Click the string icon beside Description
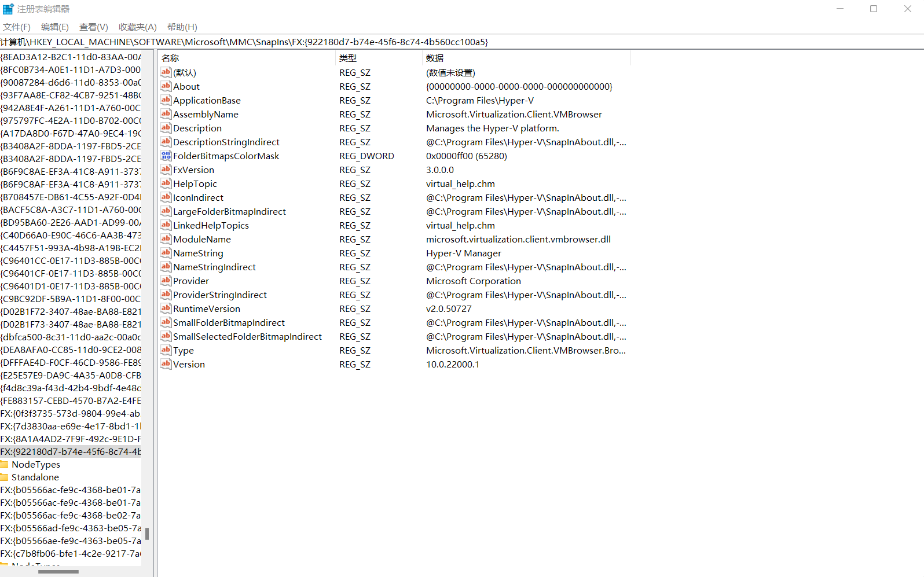The width and height of the screenshot is (924, 577). pyautogui.click(x=166, y=128)
